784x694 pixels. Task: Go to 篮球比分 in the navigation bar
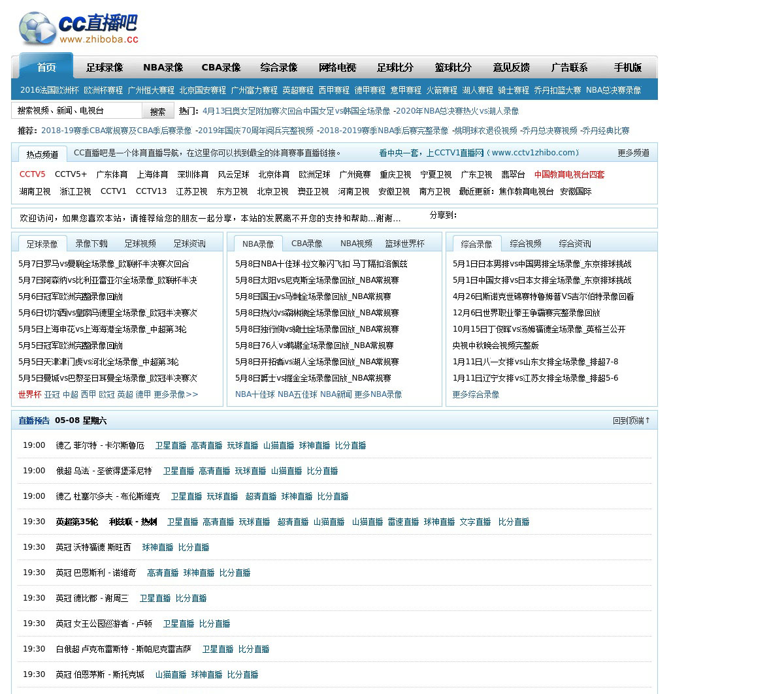pos(453,67)
